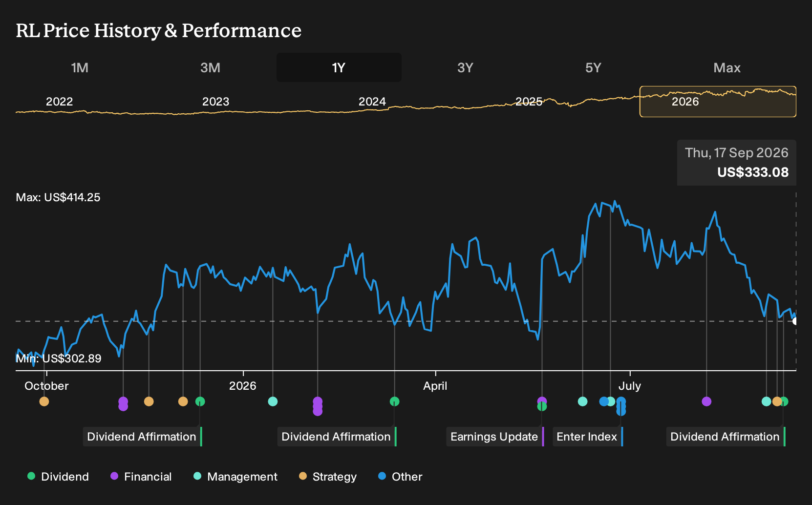Click the 'Min: US$302.89' label
The height and width of the screenshot is (505, 812).
(x=59, y=358)
